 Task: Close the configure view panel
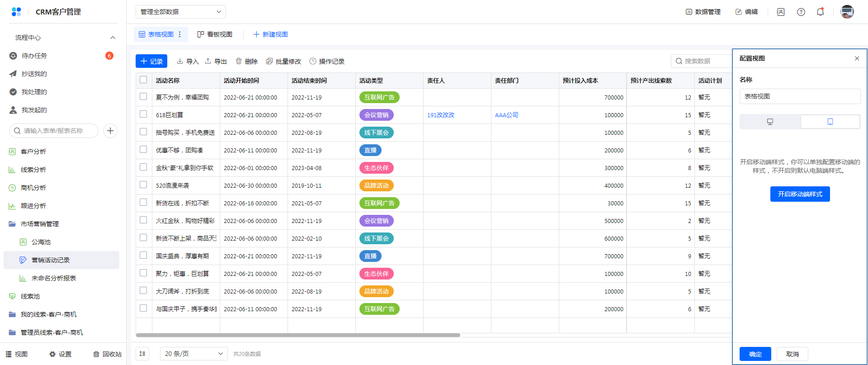pyautogui.click(x=857, y=58)
